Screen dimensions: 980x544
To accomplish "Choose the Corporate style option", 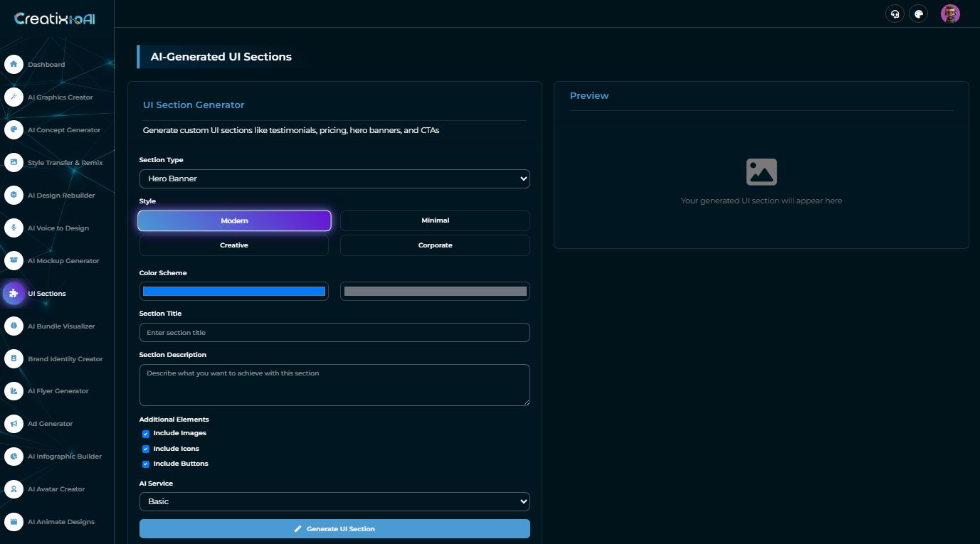I will [435, 245].
